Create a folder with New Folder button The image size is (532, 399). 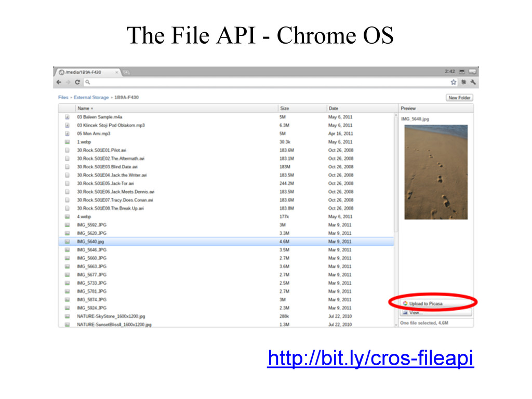(459, 98)
